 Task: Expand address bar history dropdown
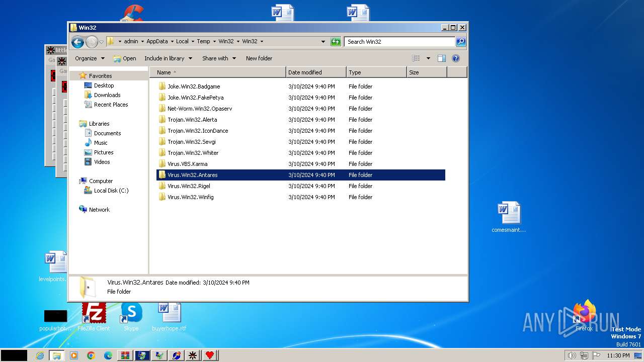pos(323,42)
